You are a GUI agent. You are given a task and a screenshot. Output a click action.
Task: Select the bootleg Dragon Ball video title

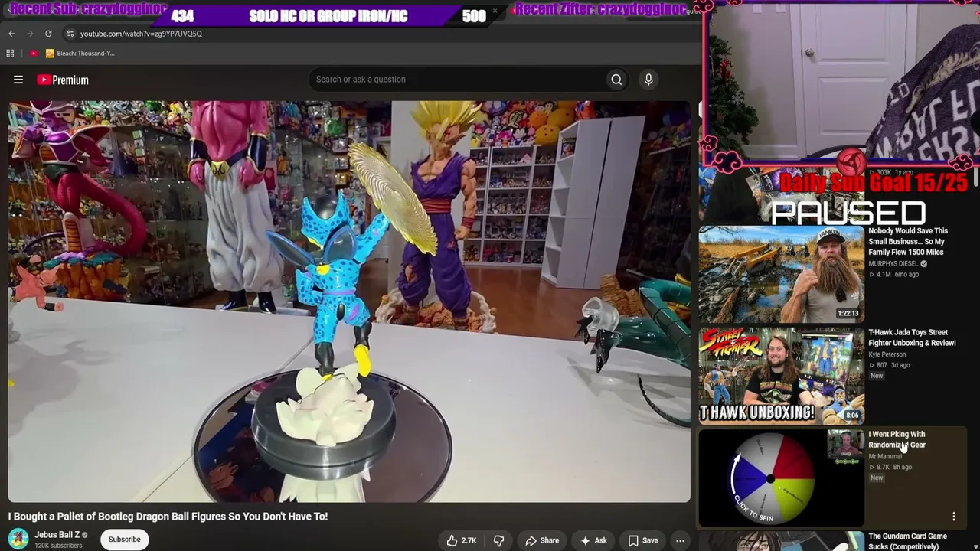point(168,517)
